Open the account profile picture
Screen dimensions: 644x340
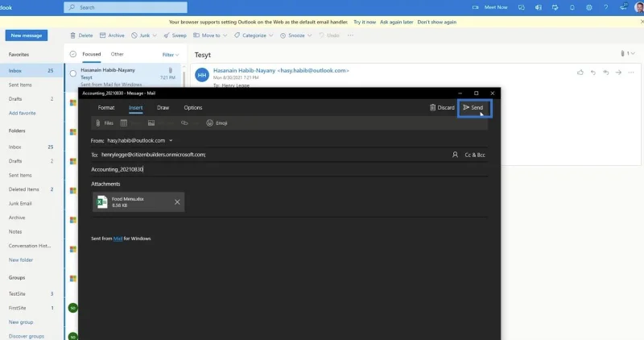(639, 7)
